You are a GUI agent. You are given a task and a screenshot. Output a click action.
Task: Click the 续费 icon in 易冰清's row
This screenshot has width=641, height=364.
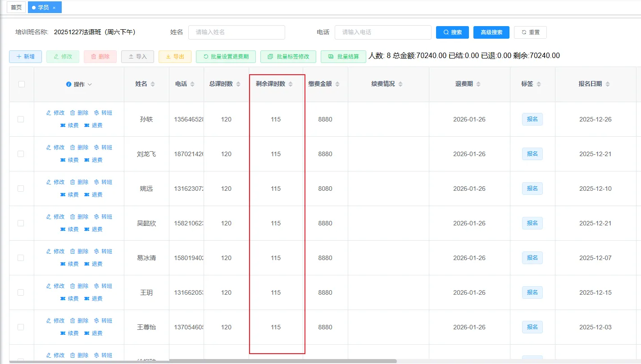click(x=63, y=264)
